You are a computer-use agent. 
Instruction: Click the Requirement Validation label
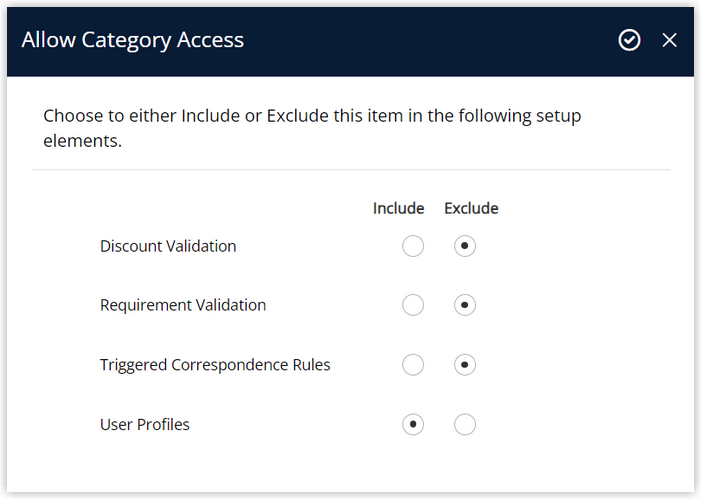[x=183, y=305]
